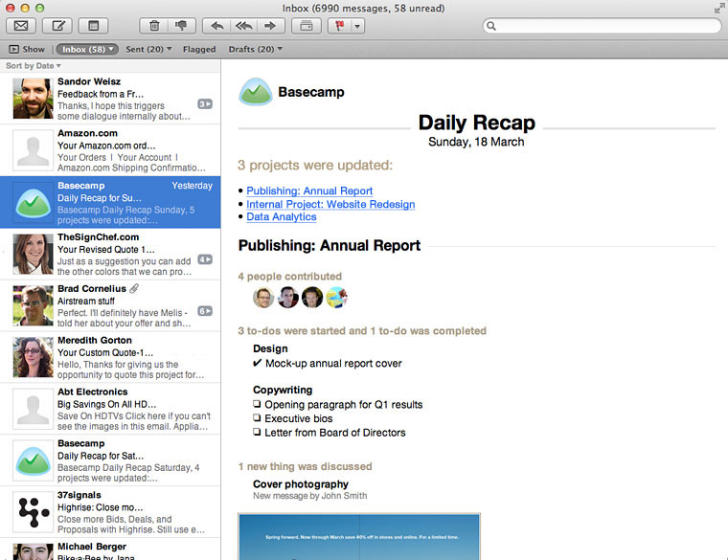Open Abt Electronics Big Savings message
The height and width of the screenshot is (560, 728).
click(x=110, y=409)
